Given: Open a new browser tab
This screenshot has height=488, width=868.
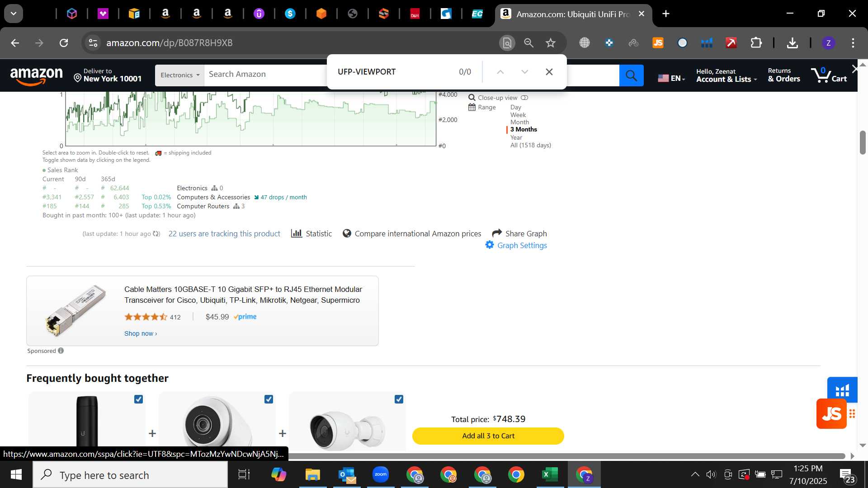Looking at the screenshot, I should pyautogui.click(x=666, y=14).
